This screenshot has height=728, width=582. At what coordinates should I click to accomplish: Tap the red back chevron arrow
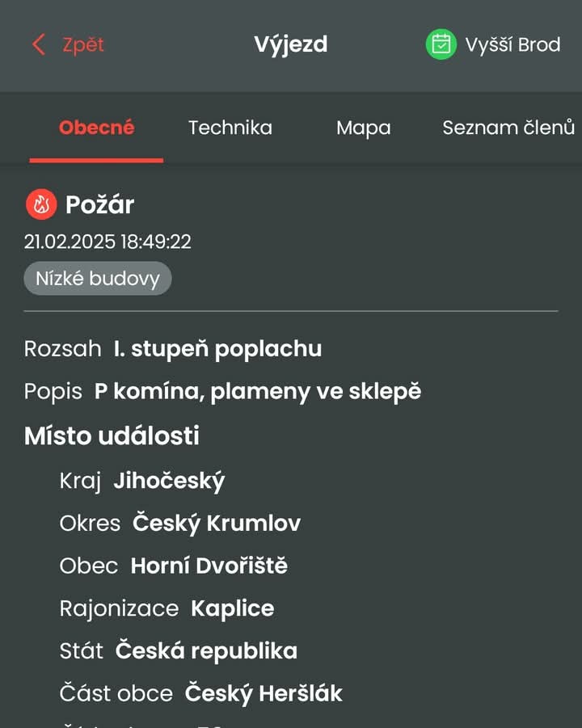(x=39, y=44)
